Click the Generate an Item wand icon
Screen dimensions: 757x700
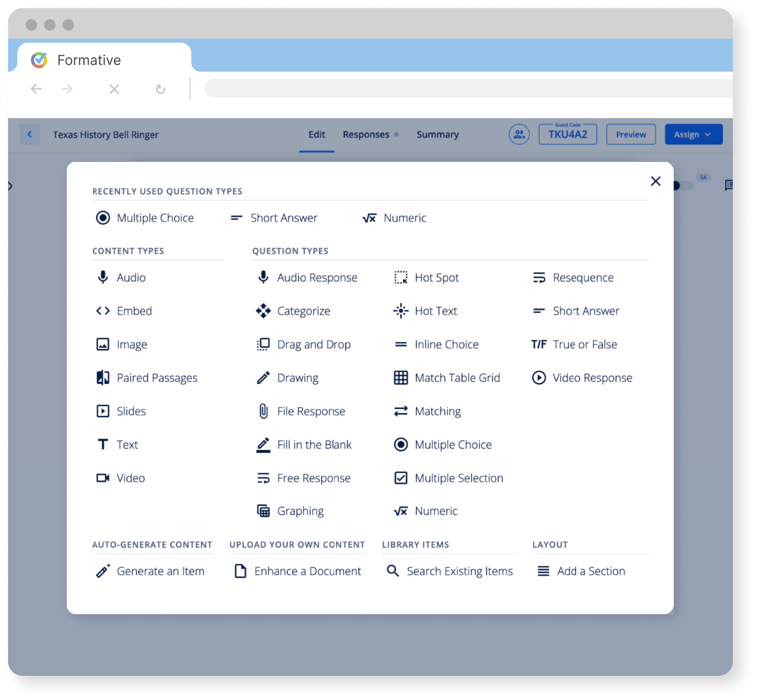(x=103, y=571)
